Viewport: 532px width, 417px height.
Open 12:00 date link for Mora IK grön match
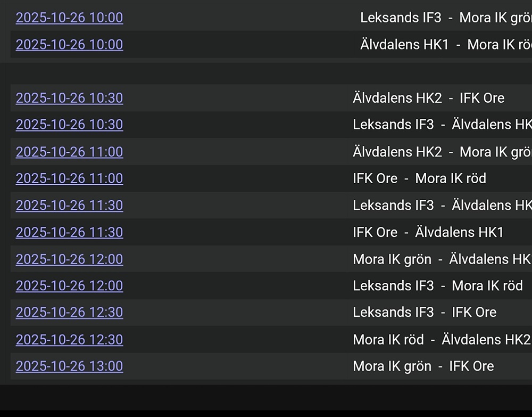[69, 259]
